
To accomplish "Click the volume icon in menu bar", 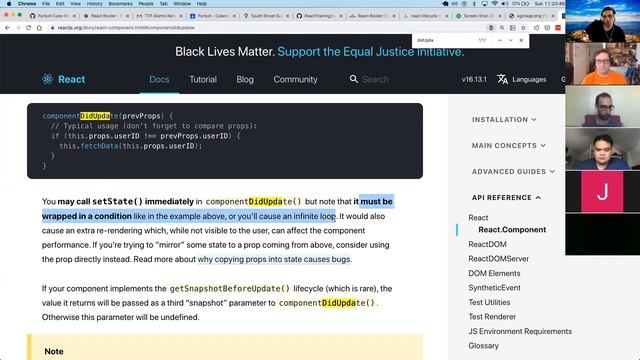I will pos(504,4).
